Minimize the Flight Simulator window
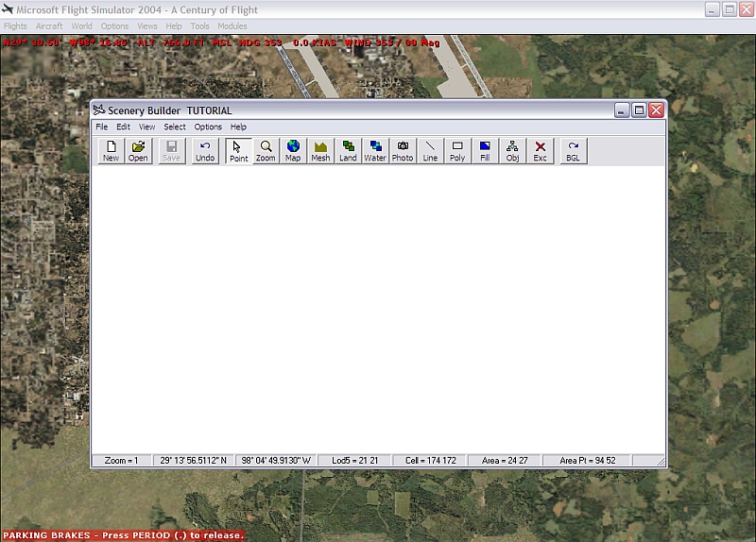The image size is (756, 542). (x=713, y=9)
